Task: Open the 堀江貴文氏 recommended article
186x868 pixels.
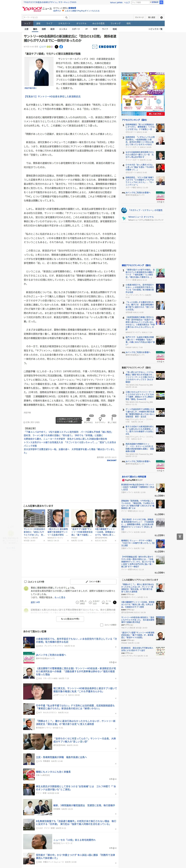Action: click(85, 690)
